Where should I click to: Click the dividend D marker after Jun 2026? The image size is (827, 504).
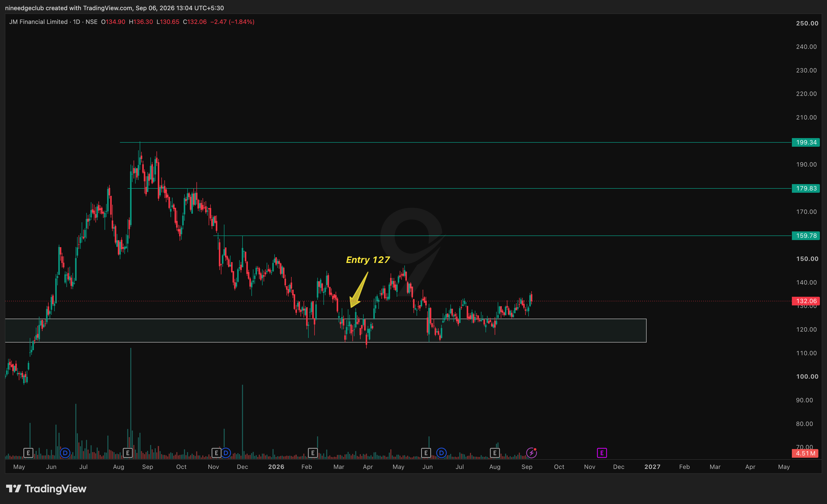click(441, 453)
